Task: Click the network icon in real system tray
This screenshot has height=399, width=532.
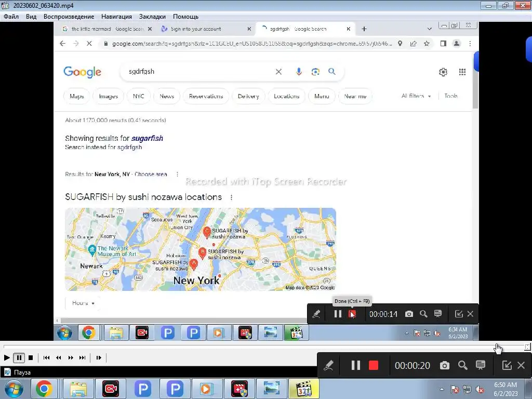Action: [467, 390]
